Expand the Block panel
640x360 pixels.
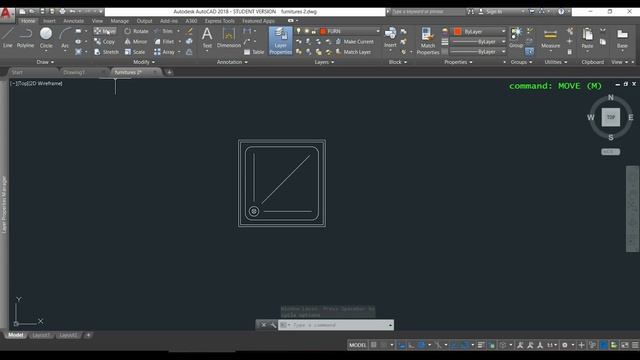click(x=398, y=62)
